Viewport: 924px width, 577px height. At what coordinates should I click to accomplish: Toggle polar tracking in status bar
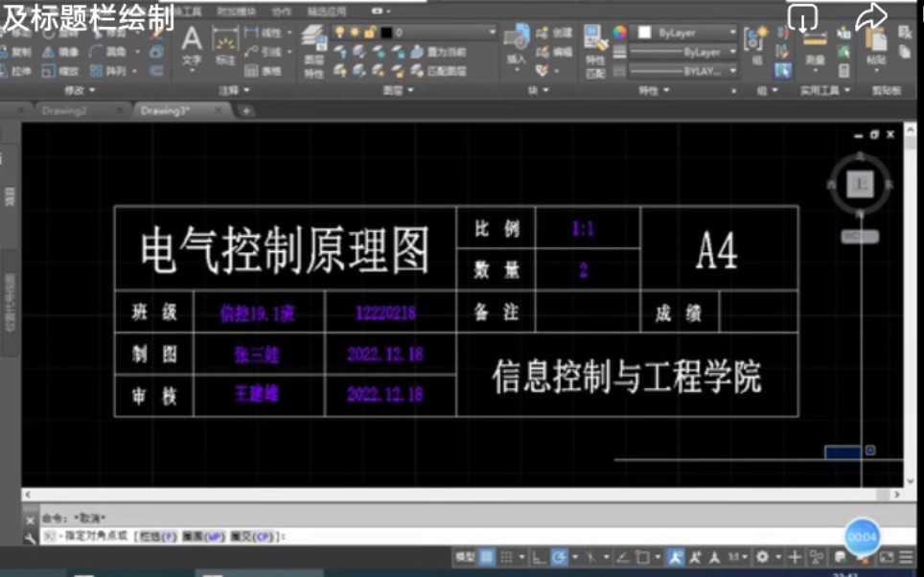558,557
